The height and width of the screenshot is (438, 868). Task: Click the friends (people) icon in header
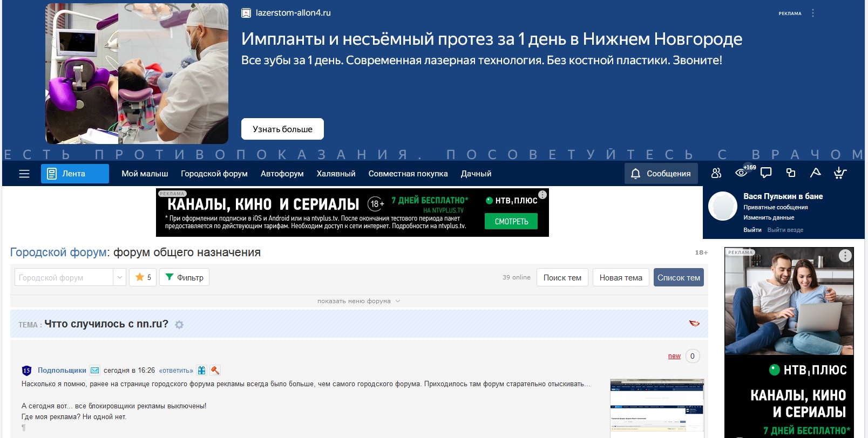click(716, 173)
